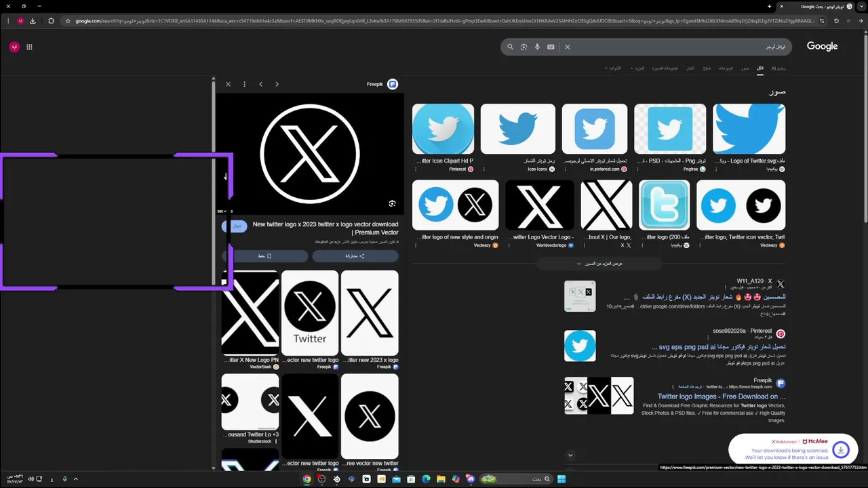
Task: Click the Chrome download icon in toolbar
Action: [x=33, y=21]
